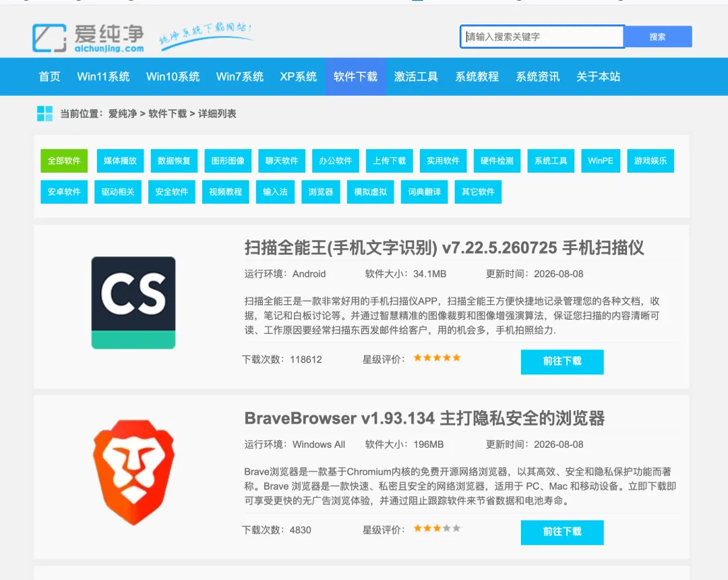The height and width of the screenshot is (580, 728).
Task: Click the 运行环境: Windows All text
Action: pyautogui.click(x=295, y=444)
